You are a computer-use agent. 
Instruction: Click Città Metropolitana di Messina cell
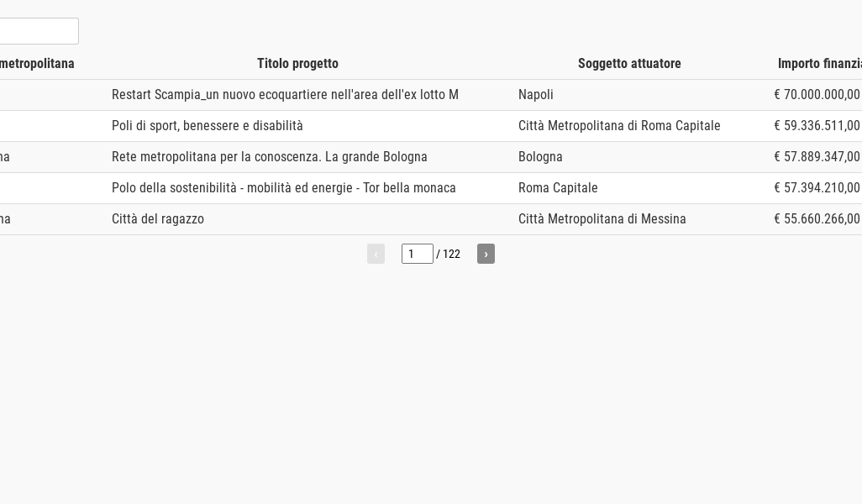602,218
